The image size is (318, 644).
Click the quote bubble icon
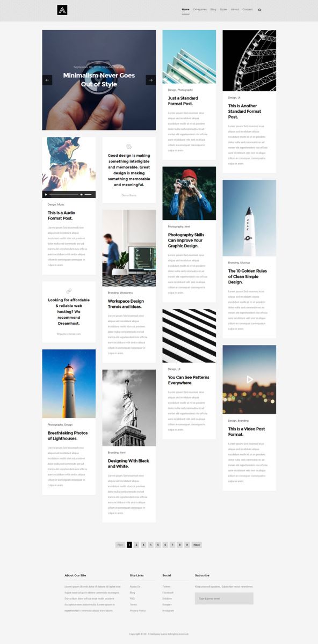(129, 147)
